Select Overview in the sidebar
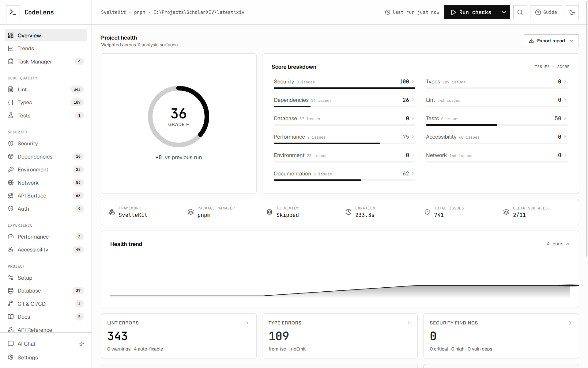This screenshot has width=588, height=368. pos(46,35)
